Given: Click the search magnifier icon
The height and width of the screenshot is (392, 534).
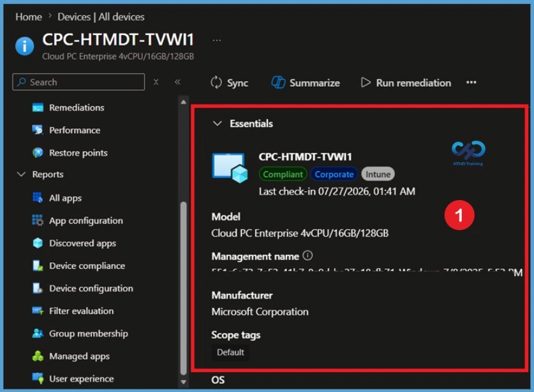Looking at the screenshot, I should (x=22, y=82).
